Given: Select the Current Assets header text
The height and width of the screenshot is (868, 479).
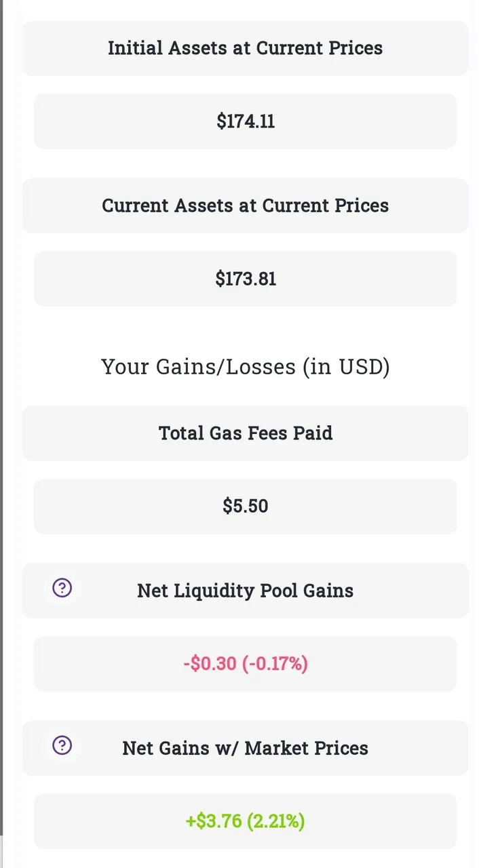Looking at the screenshot, I should (x=245, y=205).
